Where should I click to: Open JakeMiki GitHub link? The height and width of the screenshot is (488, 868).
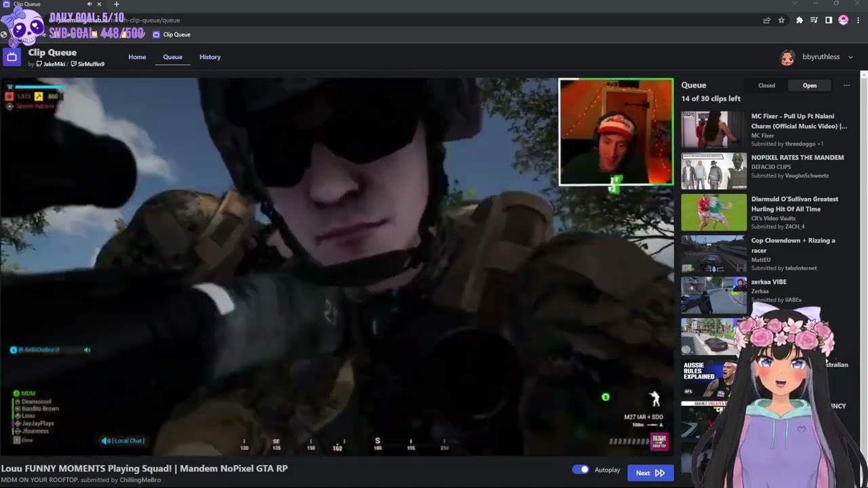(51, 64)
